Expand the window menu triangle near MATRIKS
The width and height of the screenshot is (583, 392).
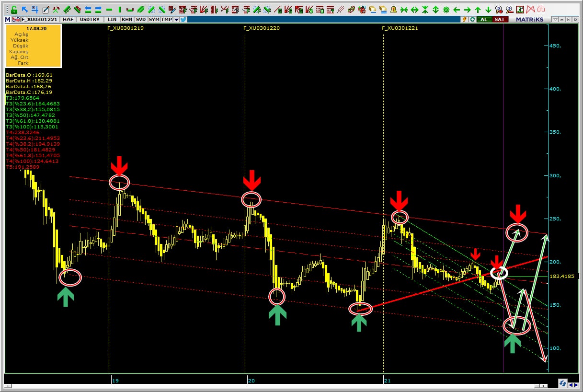pos(555,19)
